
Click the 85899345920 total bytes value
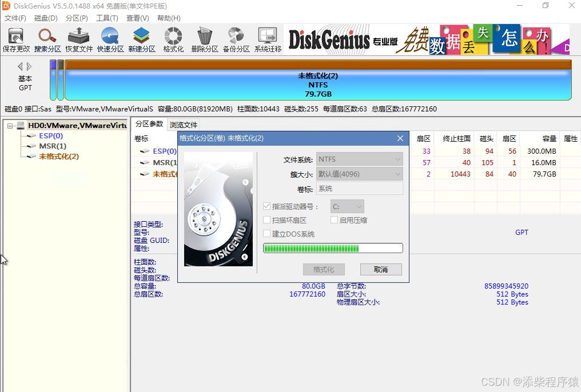[x=506, y=286]
